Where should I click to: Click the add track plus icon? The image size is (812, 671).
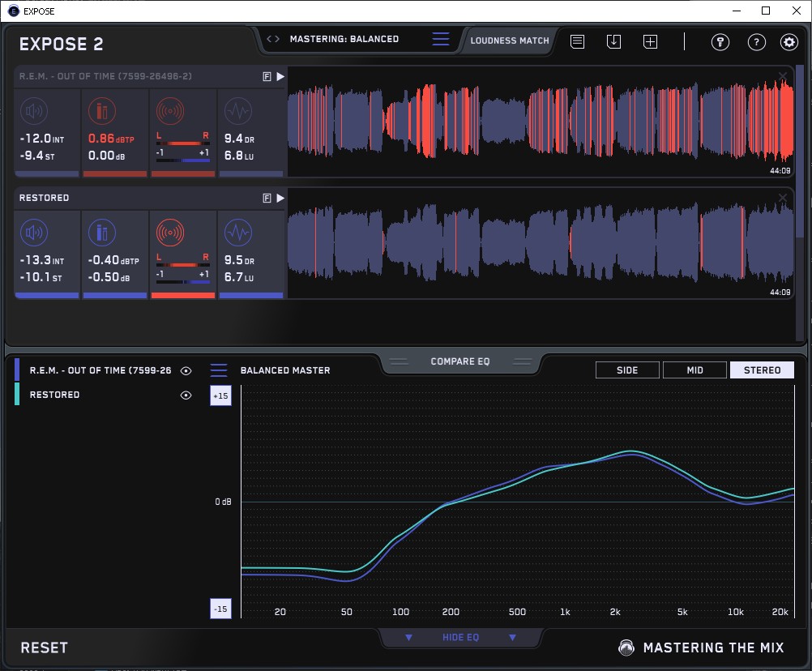pyautogui.click(x=650, y=41)
